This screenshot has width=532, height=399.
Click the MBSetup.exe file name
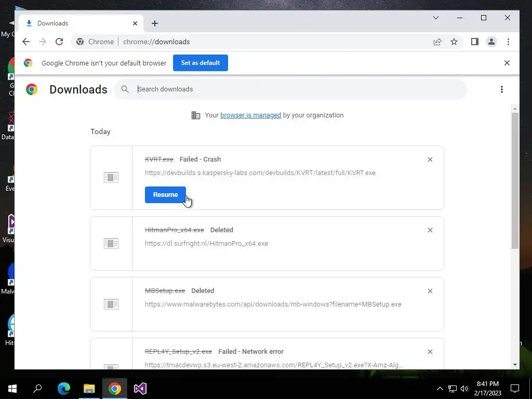pos(165,290)
